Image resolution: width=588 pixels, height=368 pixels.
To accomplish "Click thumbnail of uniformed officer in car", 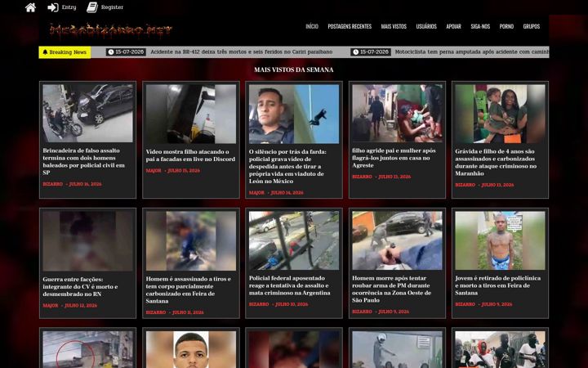I will [294, 114].
